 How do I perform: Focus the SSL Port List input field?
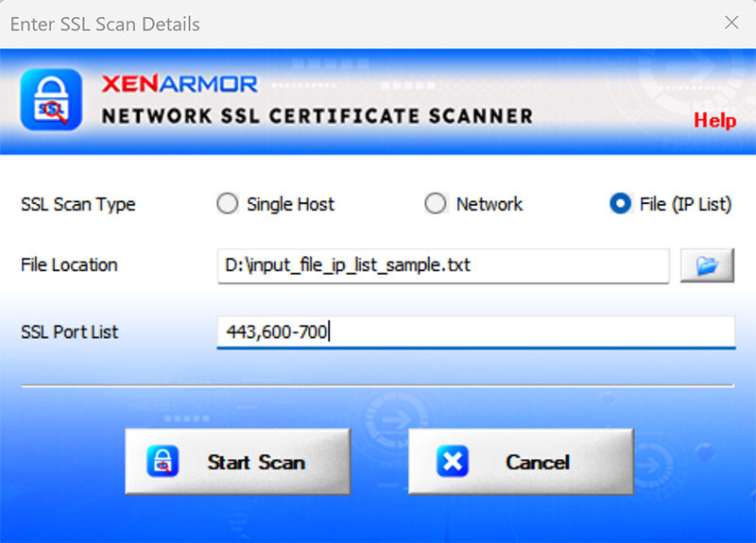point(476,332)
